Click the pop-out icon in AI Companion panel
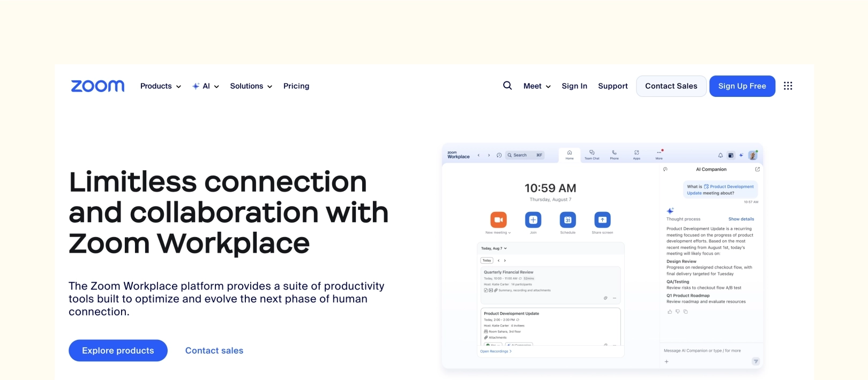The width and height of the screenshot is (868, 380). coord(757,169)
